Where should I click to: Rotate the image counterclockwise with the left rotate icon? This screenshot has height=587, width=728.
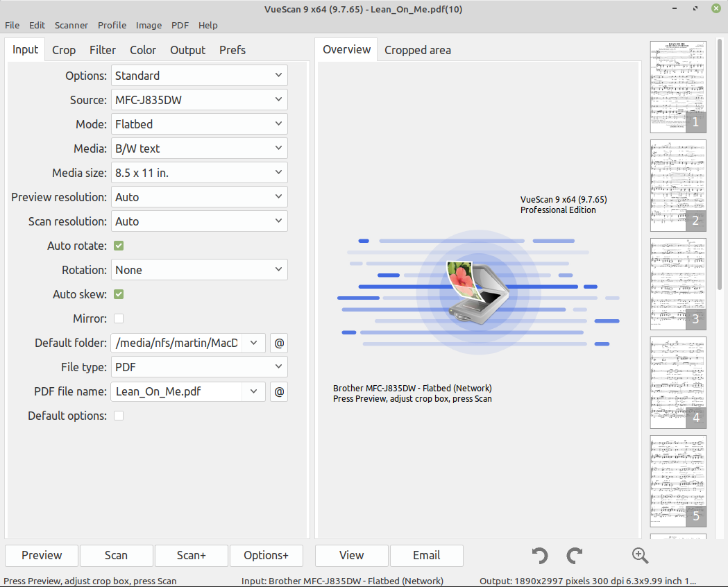pos(539,556)
